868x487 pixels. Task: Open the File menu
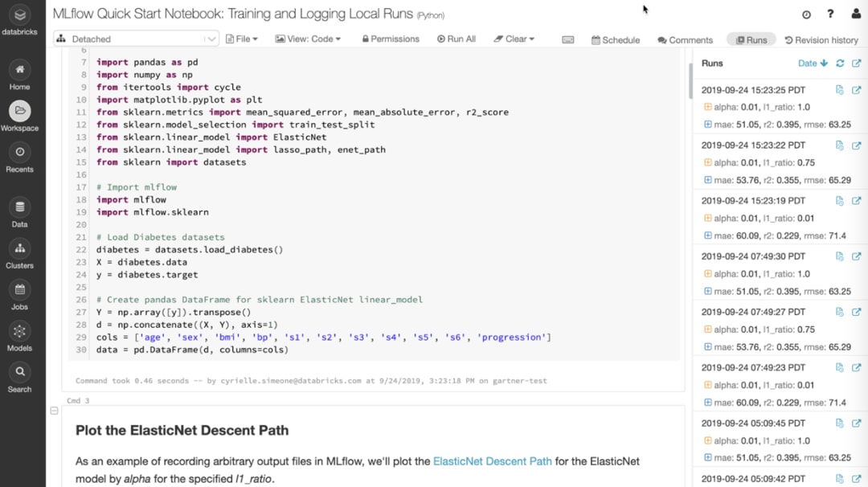click(x=242, y=39)
